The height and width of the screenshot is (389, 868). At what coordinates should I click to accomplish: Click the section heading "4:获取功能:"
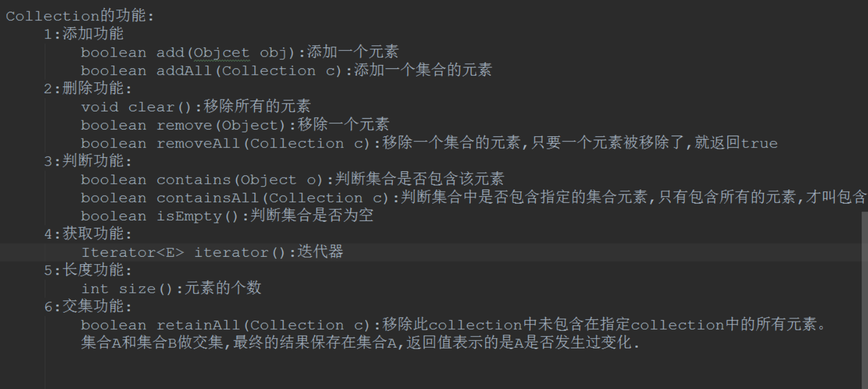pos(88,234)
